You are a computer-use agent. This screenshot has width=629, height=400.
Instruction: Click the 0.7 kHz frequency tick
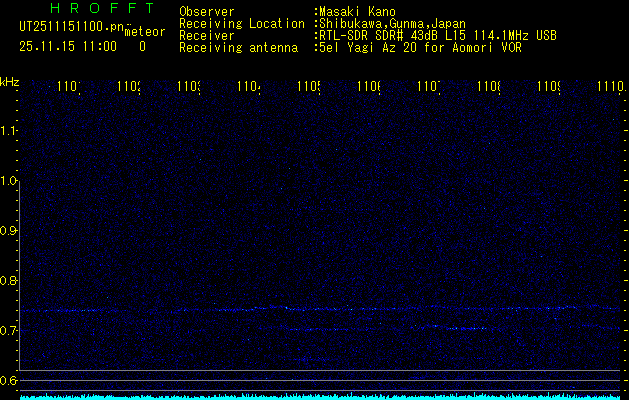[x=9, y=331]
